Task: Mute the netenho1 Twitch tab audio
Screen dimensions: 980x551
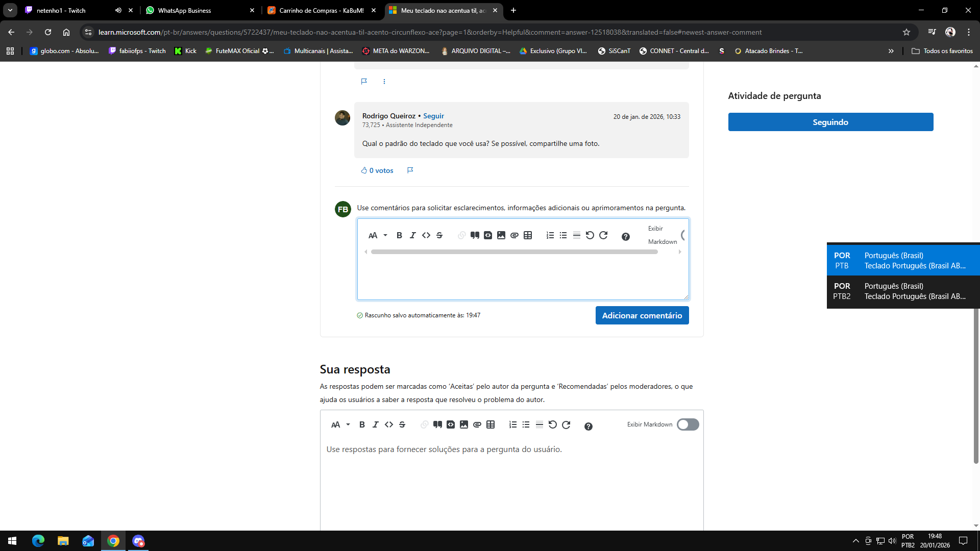Action: [x=118, y=10]
